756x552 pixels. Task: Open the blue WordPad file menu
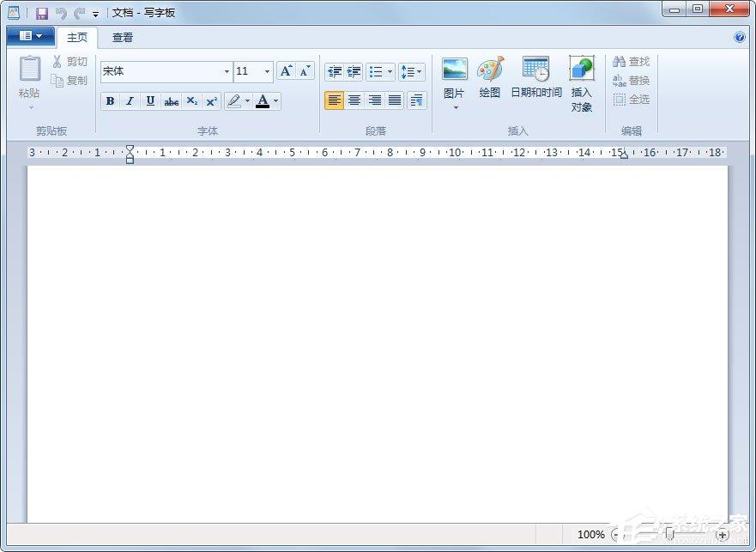30,36
